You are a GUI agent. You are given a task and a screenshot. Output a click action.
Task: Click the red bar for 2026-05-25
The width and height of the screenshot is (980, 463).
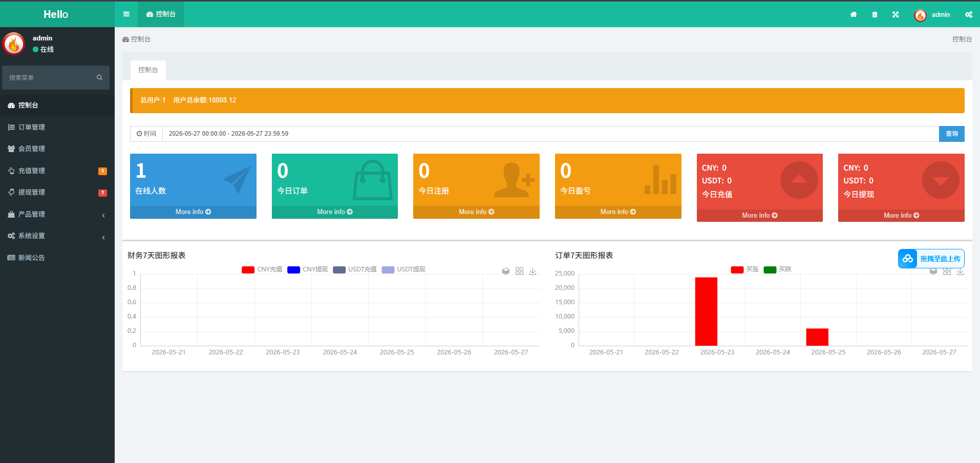point(817,337)
